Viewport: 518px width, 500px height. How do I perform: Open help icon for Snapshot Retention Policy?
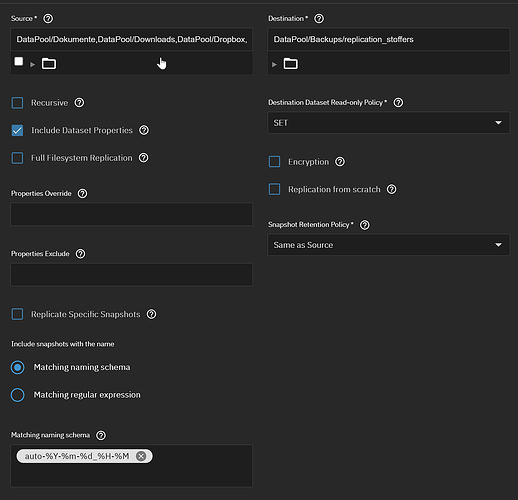point(365,225)
